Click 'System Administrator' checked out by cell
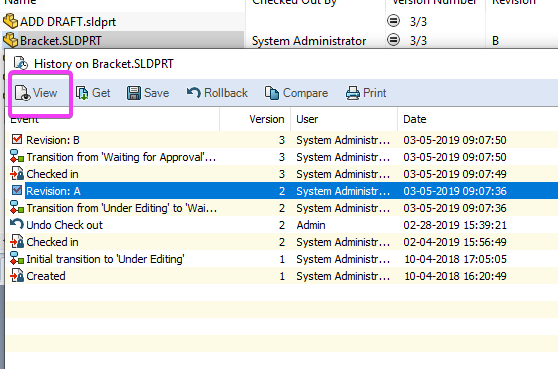This screenshot has width=558, height=369. coord(309,41)
